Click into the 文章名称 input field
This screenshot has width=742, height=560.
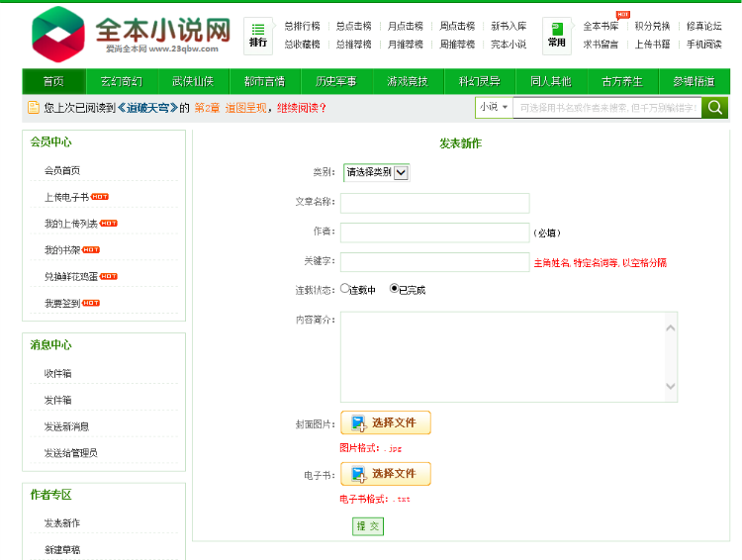434,203
